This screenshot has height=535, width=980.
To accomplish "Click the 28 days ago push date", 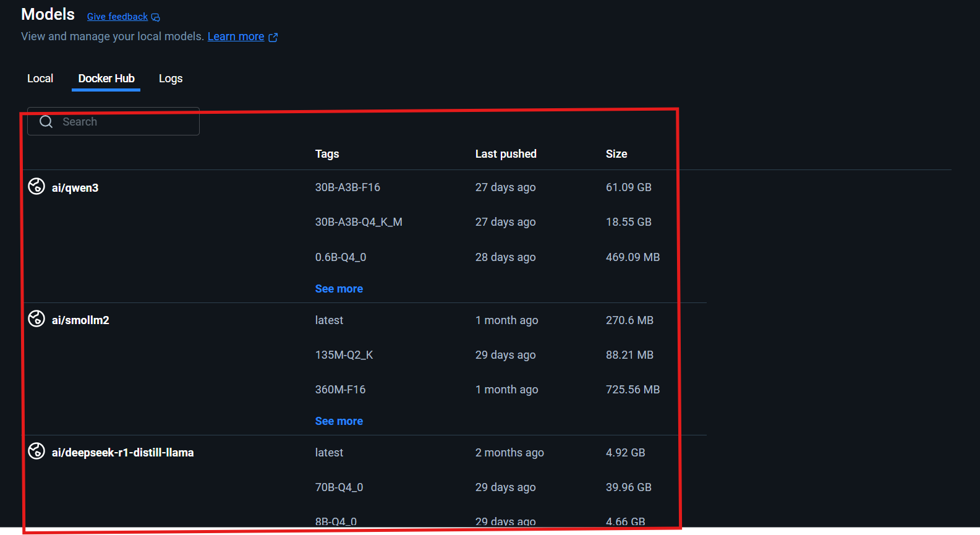I will click(505, 257).
